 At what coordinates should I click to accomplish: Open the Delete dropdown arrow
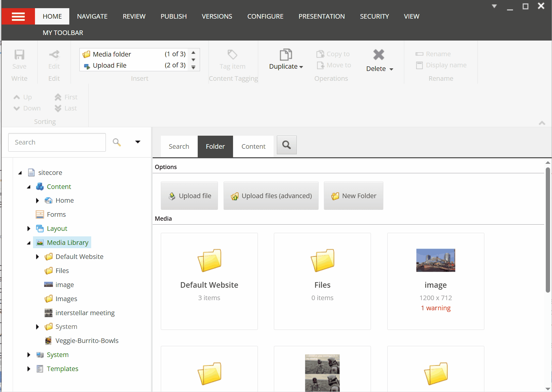(x=391, y=69)
